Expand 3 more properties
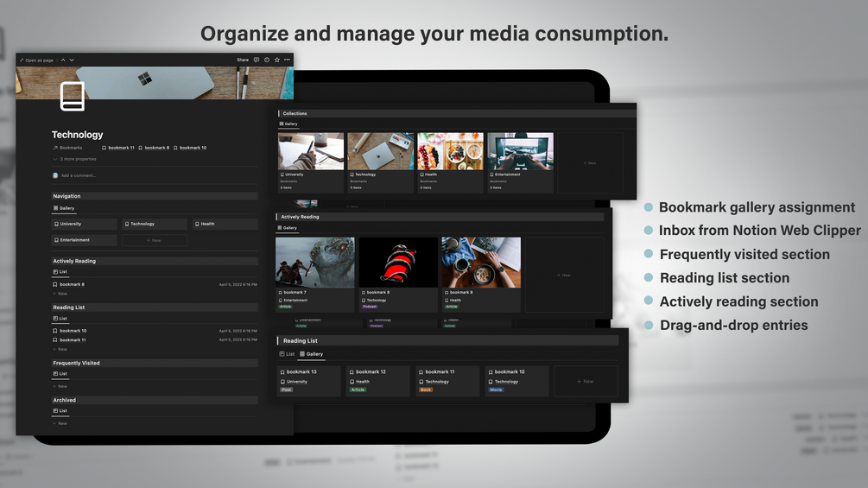This screenshot has height=488, width=868. tap(75, 159)
